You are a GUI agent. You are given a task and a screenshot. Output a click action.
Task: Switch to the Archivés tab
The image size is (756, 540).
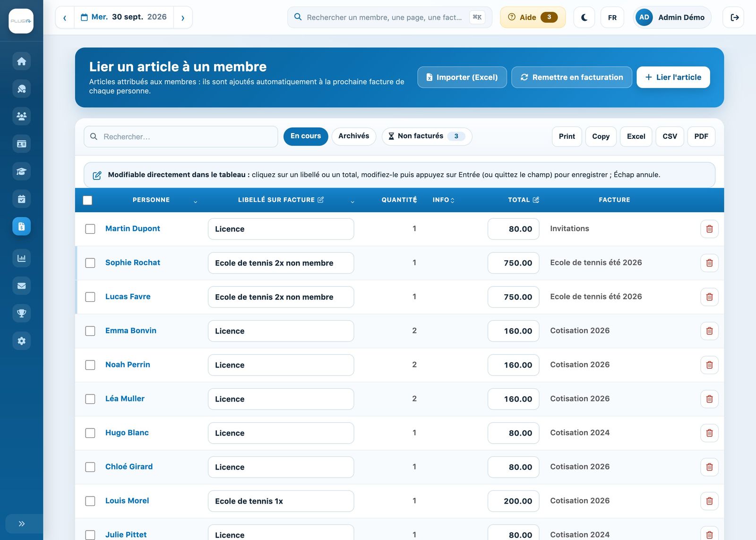click(x=353, y=136)
